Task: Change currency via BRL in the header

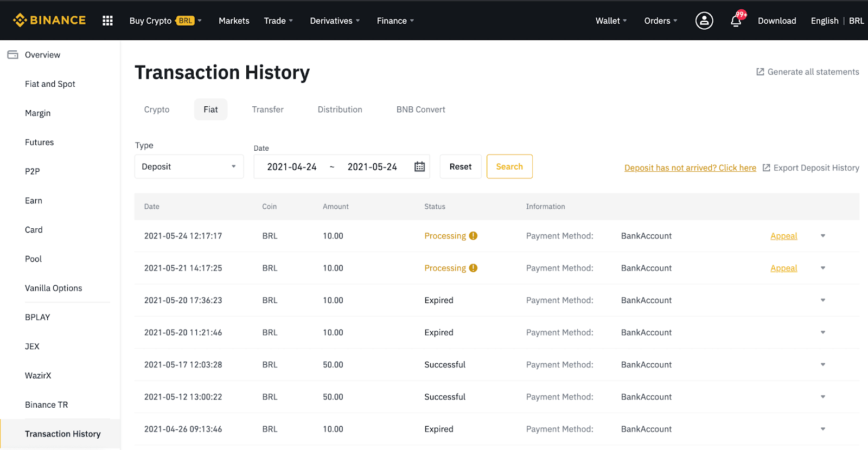Action: [857, 21]
